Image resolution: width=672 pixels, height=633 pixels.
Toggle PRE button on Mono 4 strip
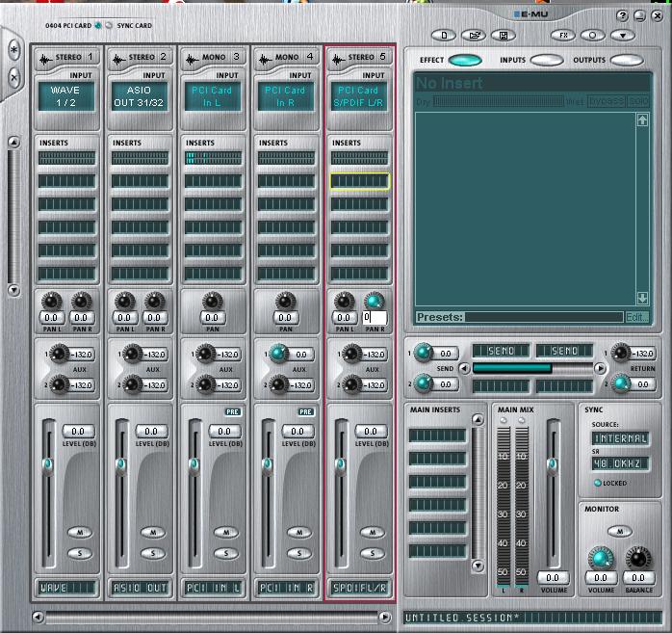click(305, 411)
